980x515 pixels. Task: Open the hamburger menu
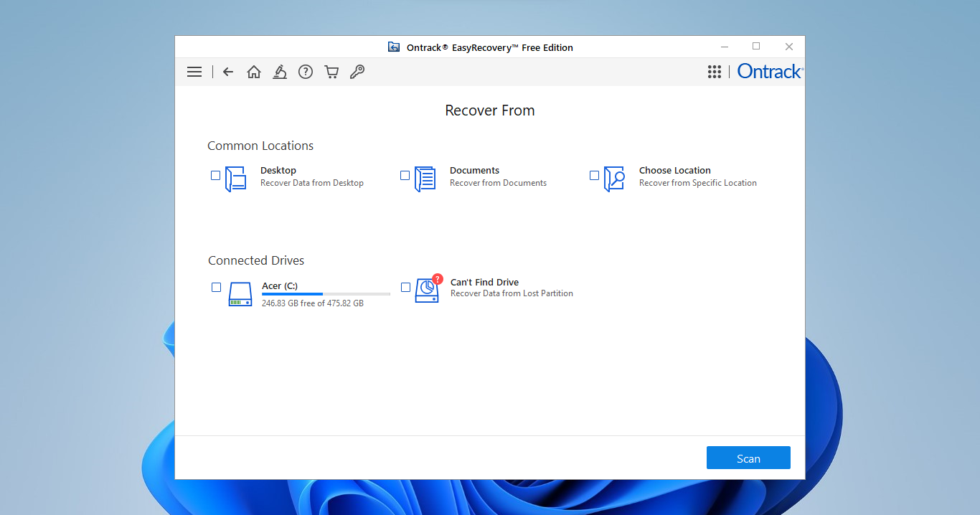[x=194, y=72]
